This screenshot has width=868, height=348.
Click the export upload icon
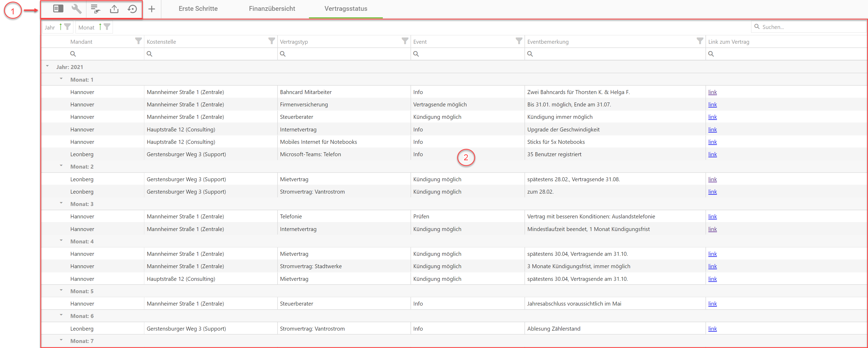114,9
